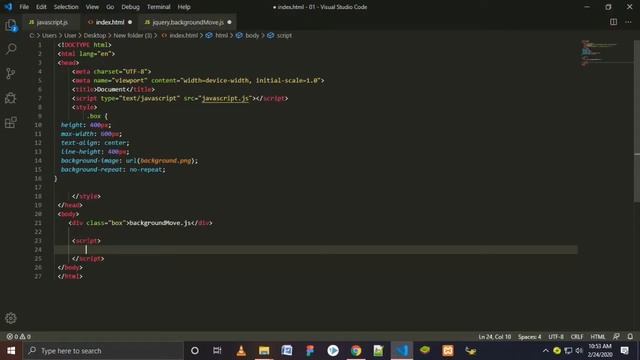This screenshot has width=640, height=360.
Task: Open the Help menu
Action: coord(184,7)
